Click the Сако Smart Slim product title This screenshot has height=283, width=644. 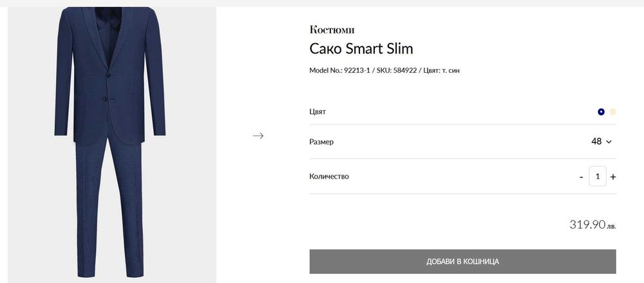coord(361,49)
